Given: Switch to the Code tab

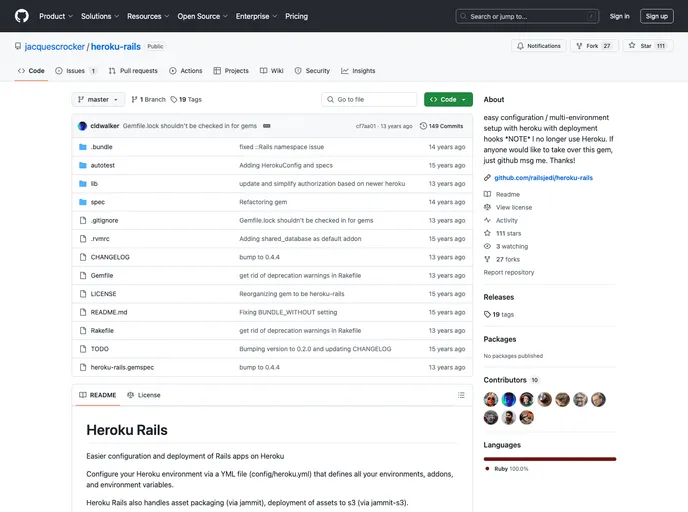Looking at the screenshot, I should [31, 71].
